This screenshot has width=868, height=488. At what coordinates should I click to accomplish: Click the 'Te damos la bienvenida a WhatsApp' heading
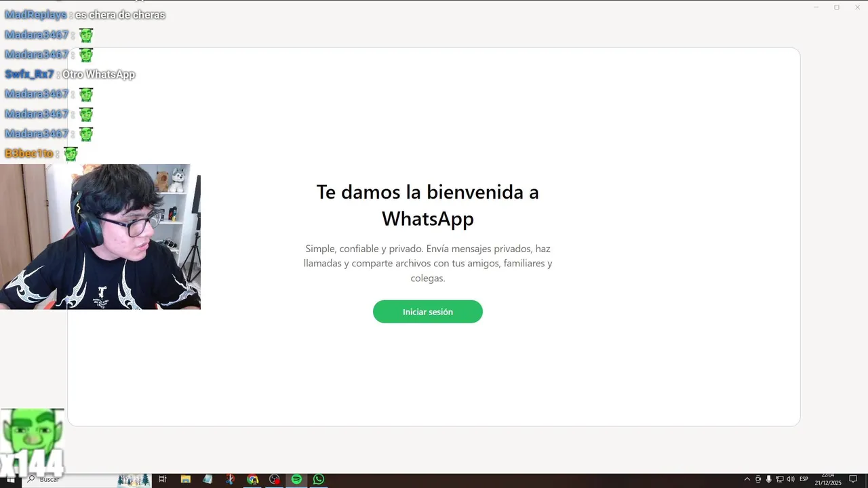coord(427,205)
